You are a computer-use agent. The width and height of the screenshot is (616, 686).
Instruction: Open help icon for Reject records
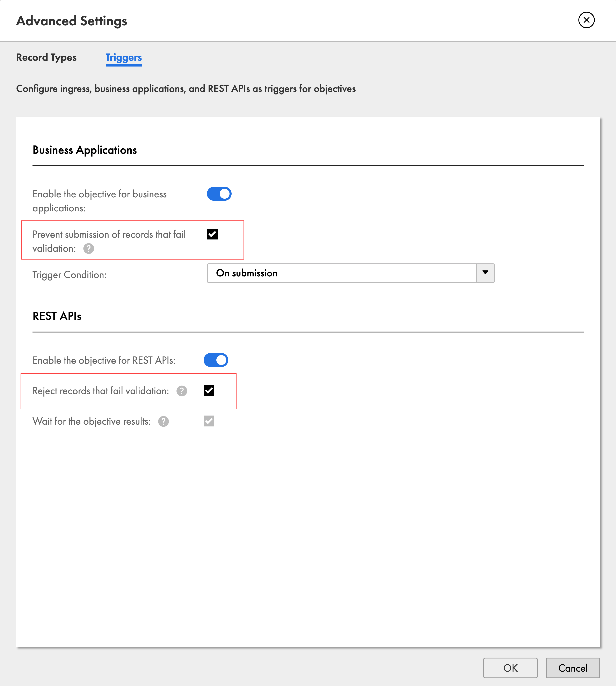click(182, 391)
